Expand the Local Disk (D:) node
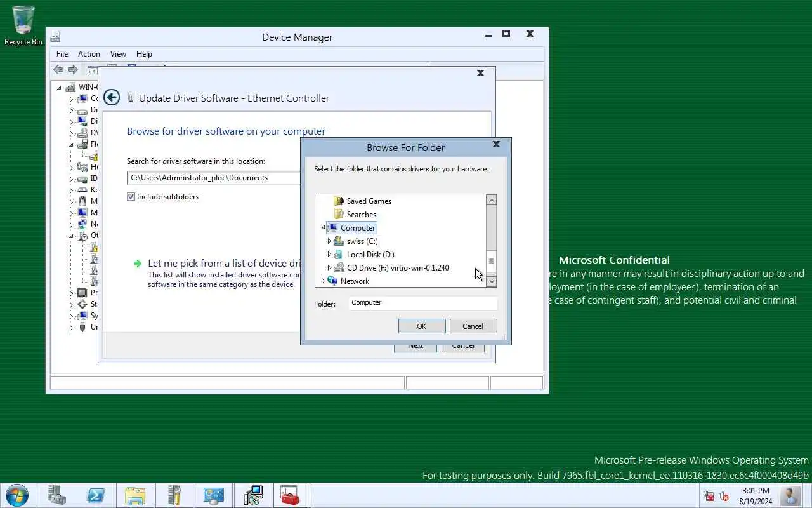812x508 pixels. point(329,255)
